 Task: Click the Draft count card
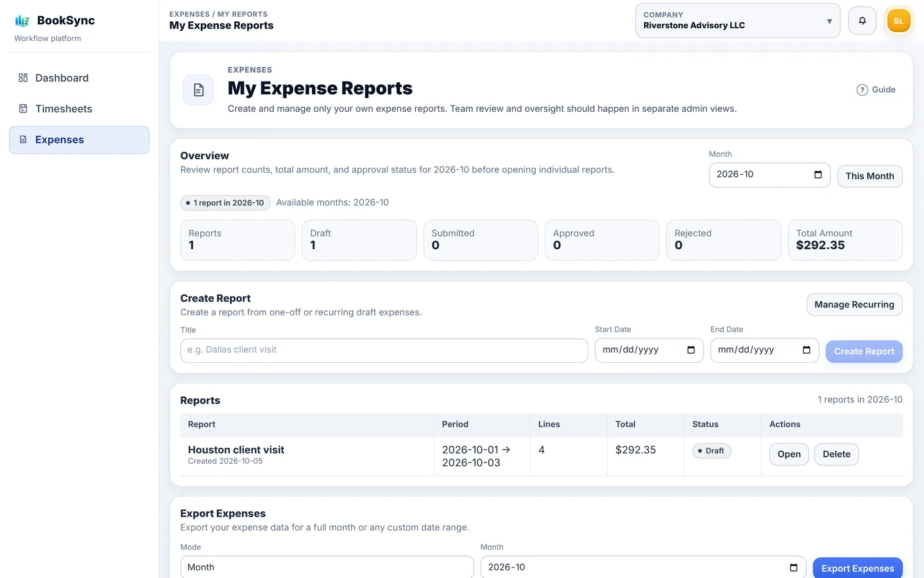click(359, 240)
